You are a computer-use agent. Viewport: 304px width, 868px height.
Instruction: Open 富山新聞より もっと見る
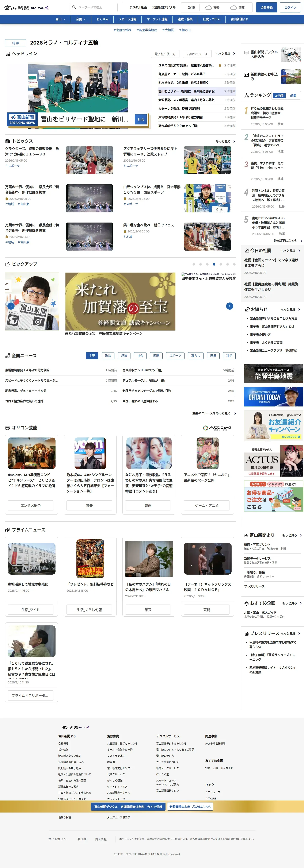(292, 535)
